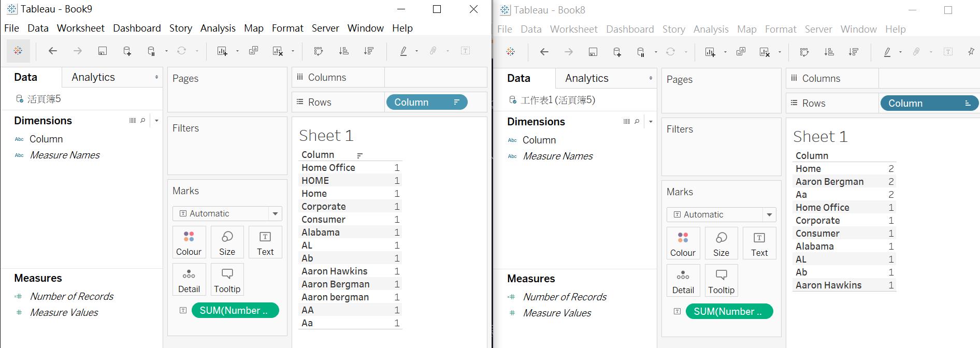Open the Marks type Automatic dropdown
This screenshot has height=348, width=980.
pyautogui.click(x=227, y=213)
